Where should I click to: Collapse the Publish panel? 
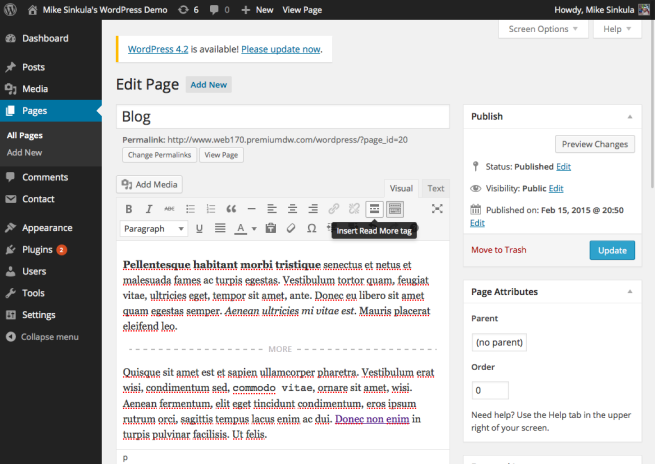(630, 117)
